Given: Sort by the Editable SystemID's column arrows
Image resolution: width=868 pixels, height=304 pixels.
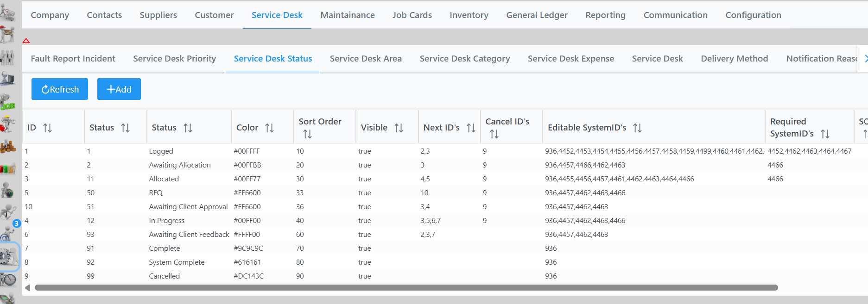Looking at the screenshot, I should click(x=637, y=128).
